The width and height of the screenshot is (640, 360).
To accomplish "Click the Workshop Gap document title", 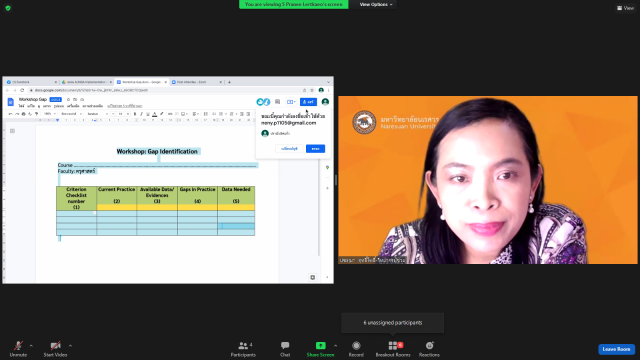I will point(33,99).
